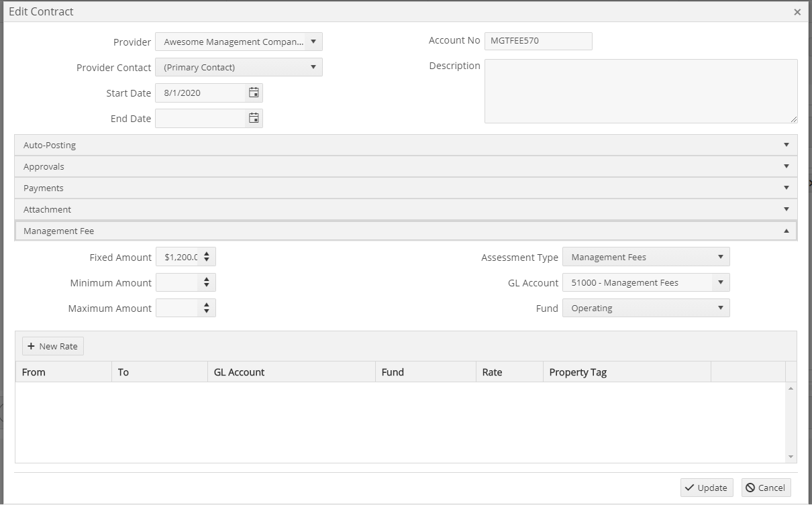
Task: Expand the Payments section
Action: 406,188
